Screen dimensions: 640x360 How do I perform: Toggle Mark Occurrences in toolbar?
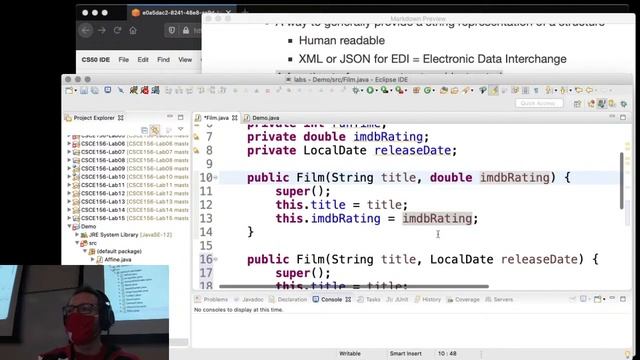click(494, 91)
